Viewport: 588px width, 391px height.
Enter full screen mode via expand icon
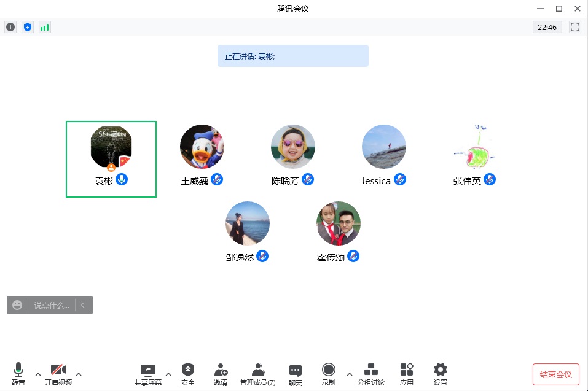[x=575, y=27]
